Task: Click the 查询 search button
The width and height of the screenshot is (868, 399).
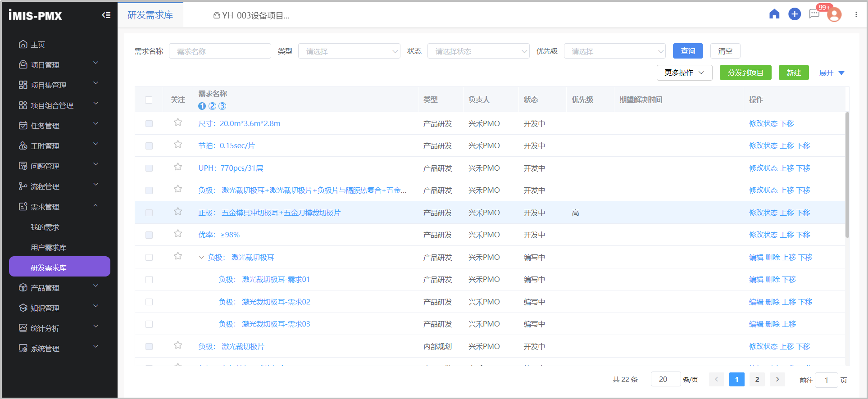Action: click(x=687, y=51)
